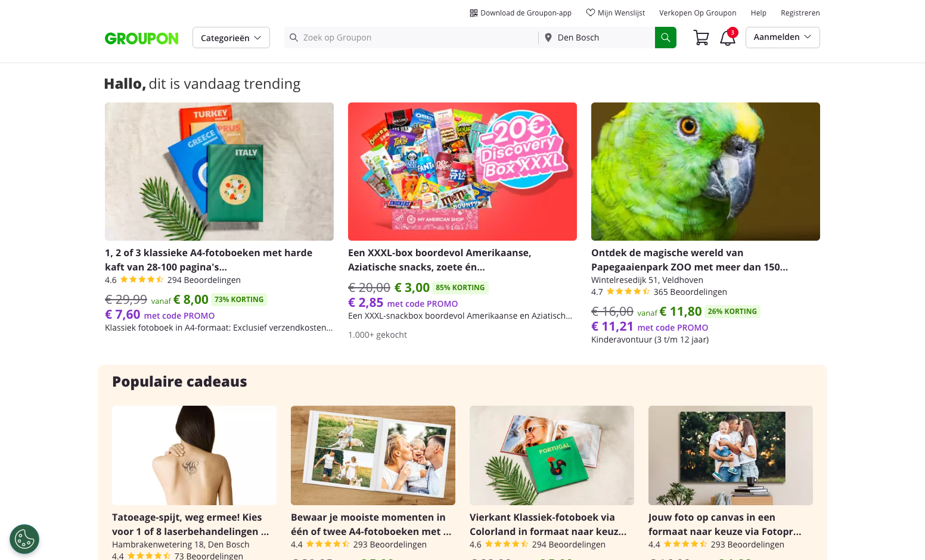Click the location pin icon beside Den Bosch
Screen dimensions: 925x560
click(548, 38)
